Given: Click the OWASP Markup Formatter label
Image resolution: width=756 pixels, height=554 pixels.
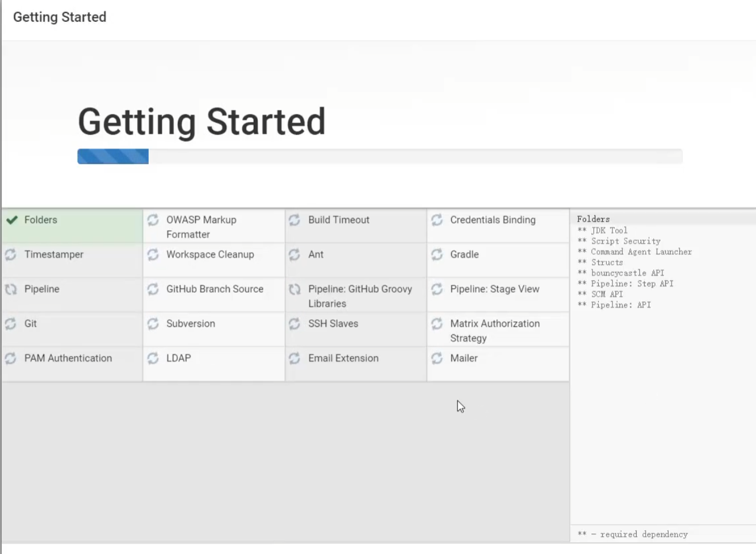Looking at the screenshot, I should (201, 227).
